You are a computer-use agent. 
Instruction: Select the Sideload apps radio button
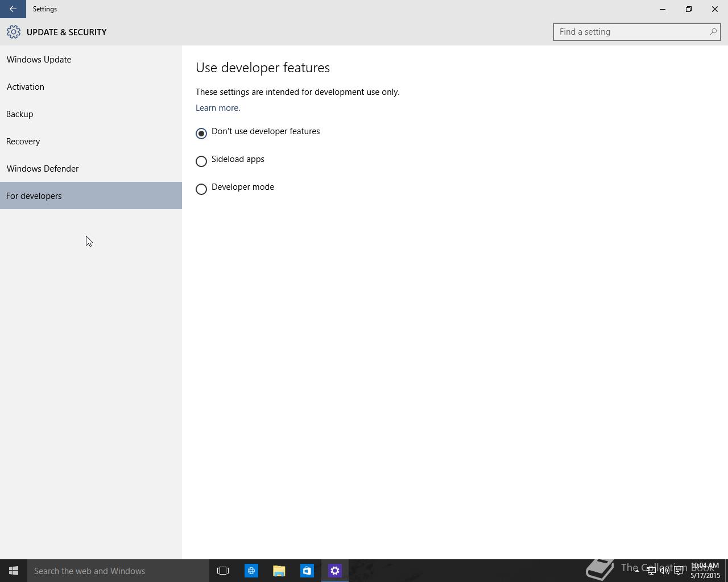click(201, 161)
